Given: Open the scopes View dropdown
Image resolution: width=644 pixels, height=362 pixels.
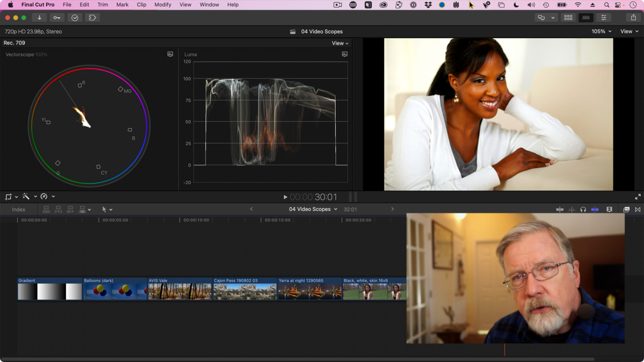Looking at the screenshot, I should click(x=340, y=43).
